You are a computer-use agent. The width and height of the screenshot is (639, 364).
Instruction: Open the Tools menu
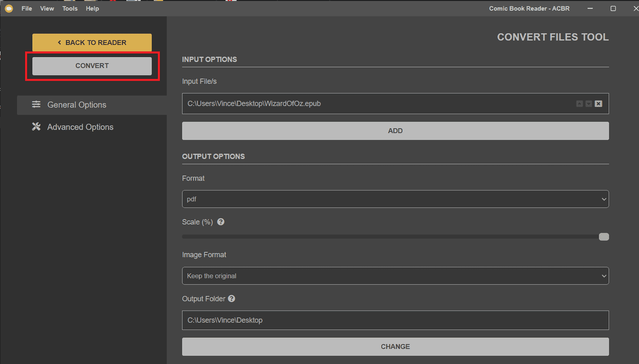tap(69, 8)
